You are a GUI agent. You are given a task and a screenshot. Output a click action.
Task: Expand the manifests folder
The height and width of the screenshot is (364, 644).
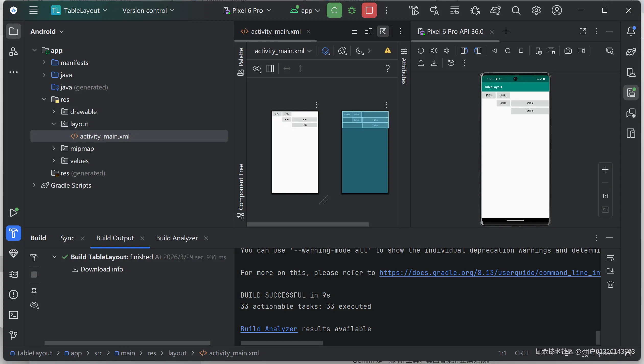point(44,63)
